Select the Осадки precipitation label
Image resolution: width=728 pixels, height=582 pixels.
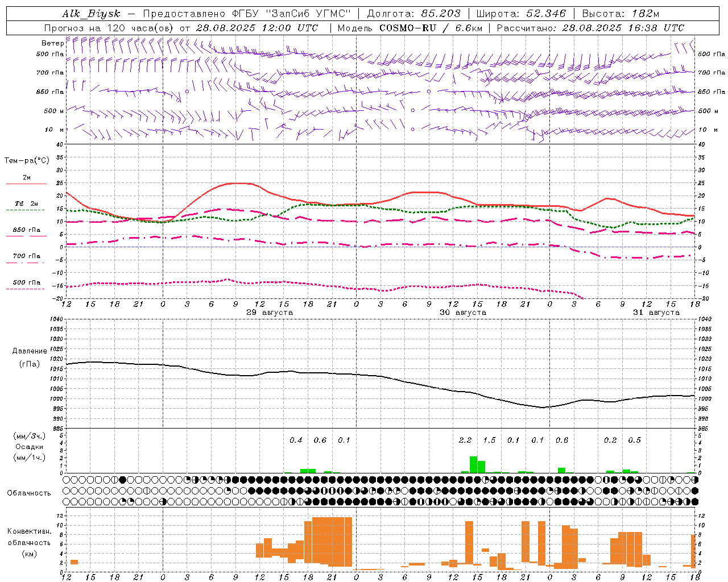click(x=30, y=447)
